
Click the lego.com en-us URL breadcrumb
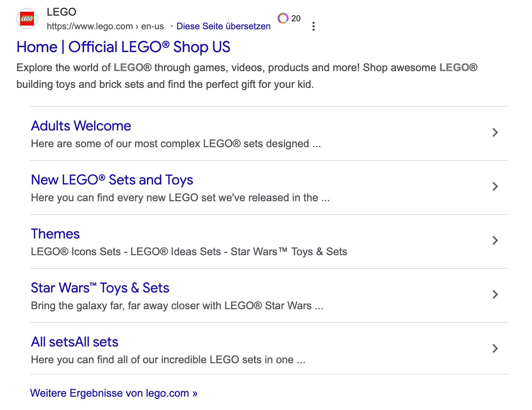point(105,26)
